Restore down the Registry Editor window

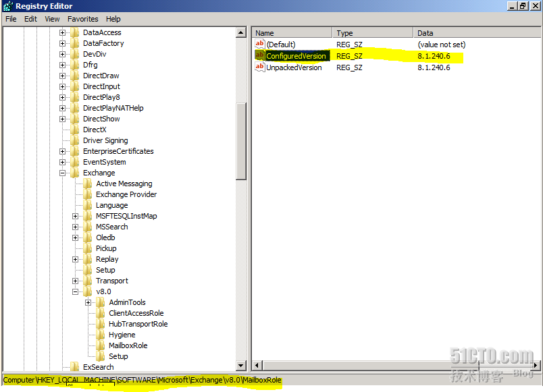[x=523, y=6]
